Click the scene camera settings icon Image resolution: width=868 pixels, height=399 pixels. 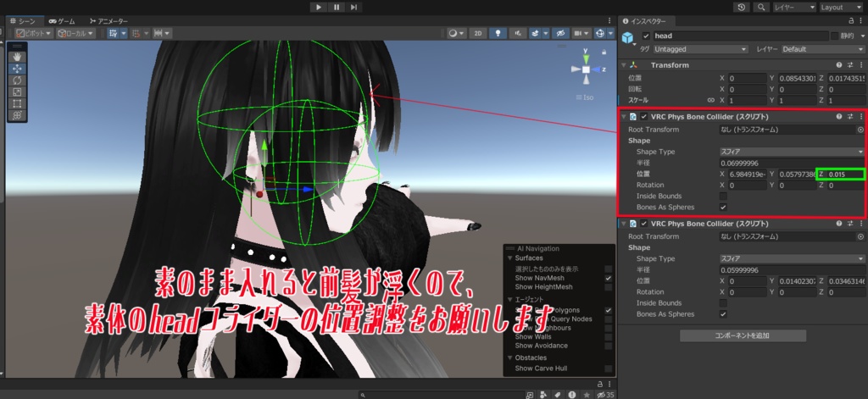point(577,33)
